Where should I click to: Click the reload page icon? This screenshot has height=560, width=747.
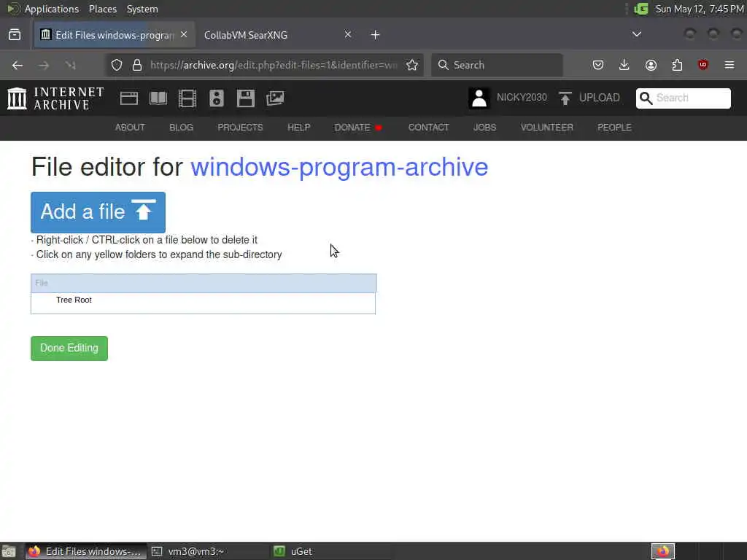71,65
